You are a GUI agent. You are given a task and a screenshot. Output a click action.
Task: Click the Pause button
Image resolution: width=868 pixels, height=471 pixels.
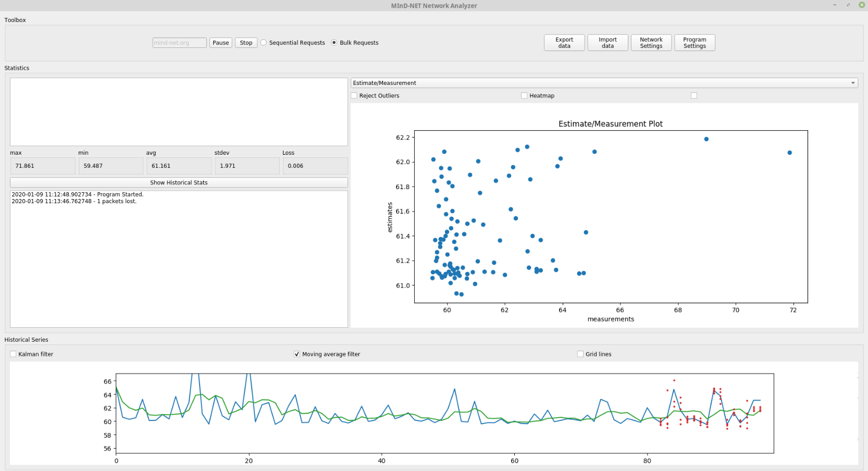[x=220, y=43]
